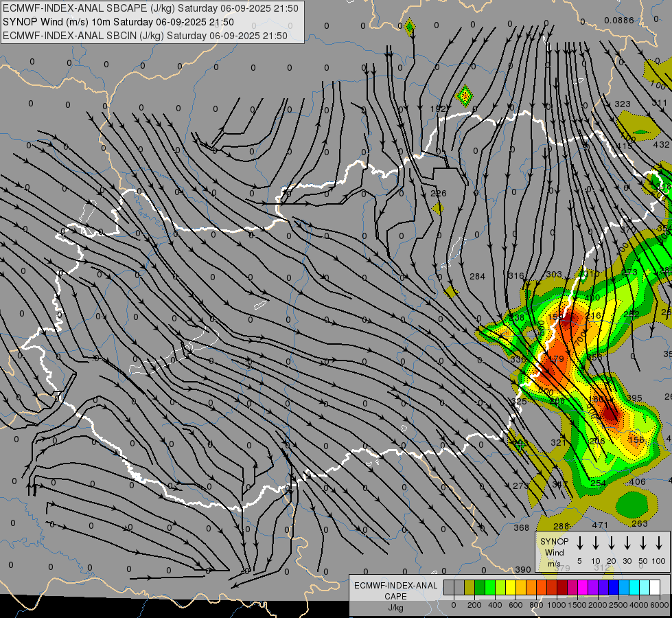
Task: Click the dark red CAPE maximum near 395
Action: (610, 414)
